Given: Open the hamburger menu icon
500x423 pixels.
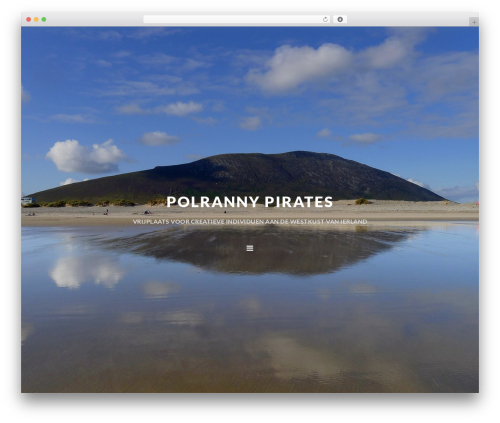Looking at the screenshot, I should [x=250, y=248].
